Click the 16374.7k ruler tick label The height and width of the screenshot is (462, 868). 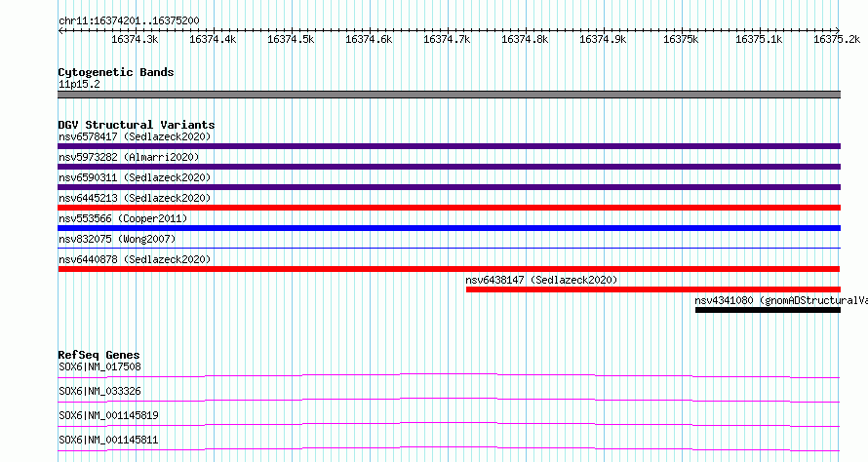(447, 39)
